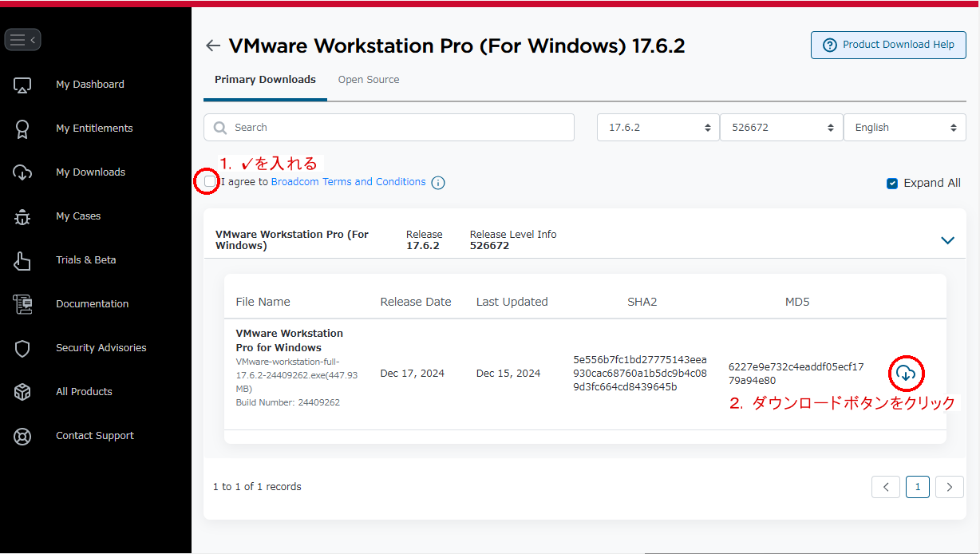Click the MD5 hash value starting 6227e9e7
The image size is (980, 554).
pyautogui.click(x=796, y=374)
